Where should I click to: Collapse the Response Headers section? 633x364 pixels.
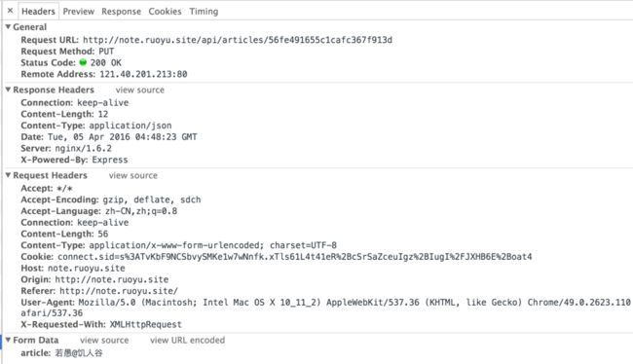point(8,90)
